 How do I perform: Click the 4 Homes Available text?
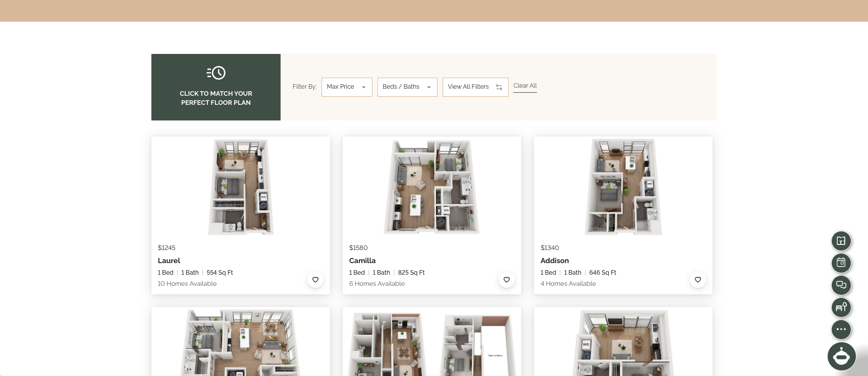point(568,284)
